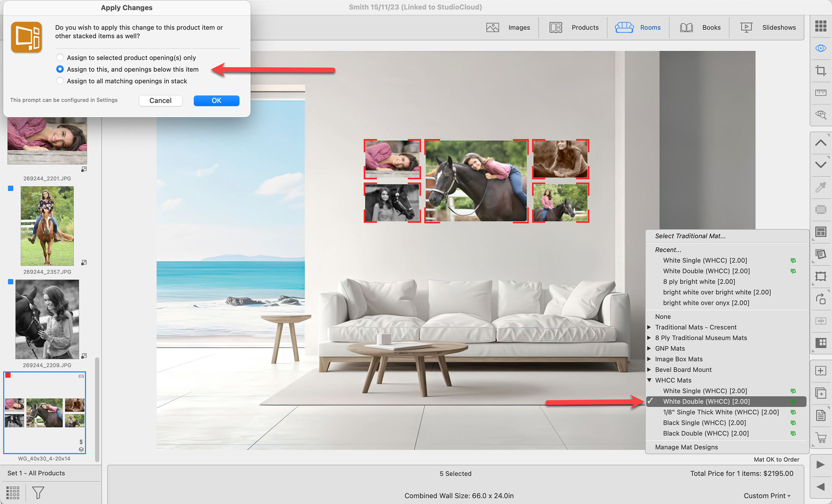Select the crop tool in right toolbar
Viewport: 832px width, 504px height.
click(820, 70)
